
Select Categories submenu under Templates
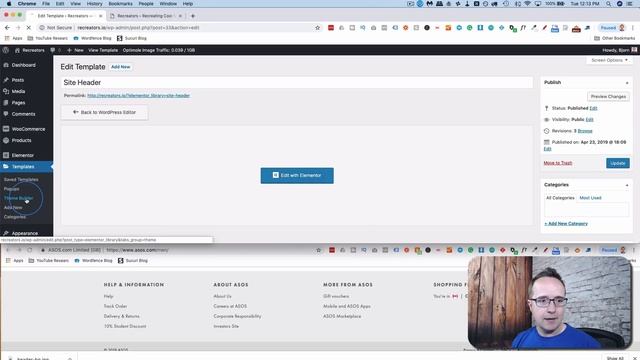coord(15,217)
